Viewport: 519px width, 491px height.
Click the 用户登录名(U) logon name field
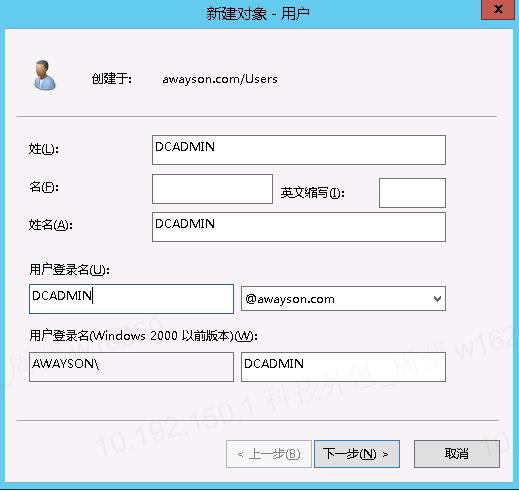tap(131, 299)
